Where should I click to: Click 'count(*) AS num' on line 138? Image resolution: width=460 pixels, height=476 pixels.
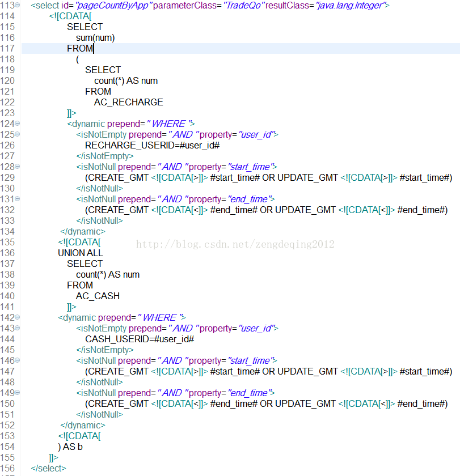108,274
